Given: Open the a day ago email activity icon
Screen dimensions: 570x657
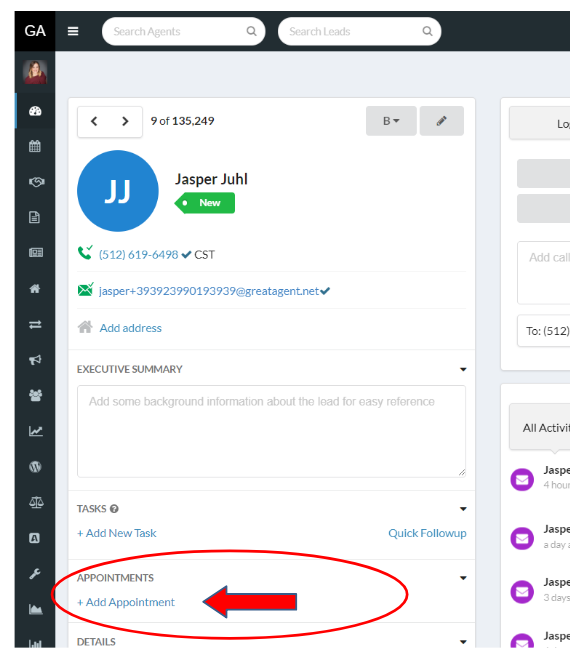Looking at the screenshot, I should click(x=522, y=538).
